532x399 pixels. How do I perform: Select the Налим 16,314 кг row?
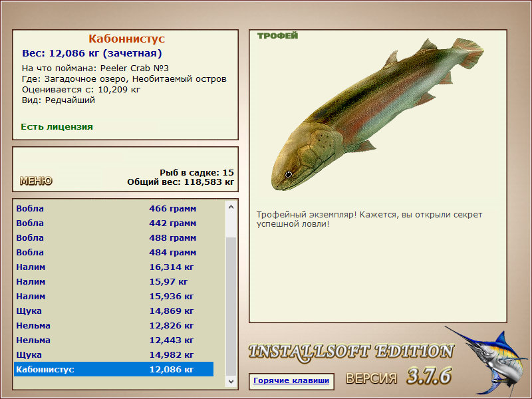(x=114, y=267)
